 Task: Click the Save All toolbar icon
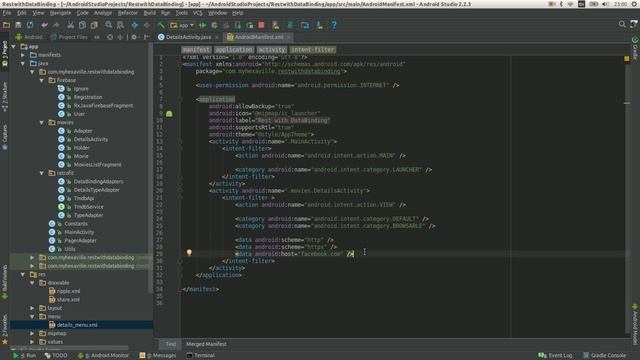click(x=18, y=25)
